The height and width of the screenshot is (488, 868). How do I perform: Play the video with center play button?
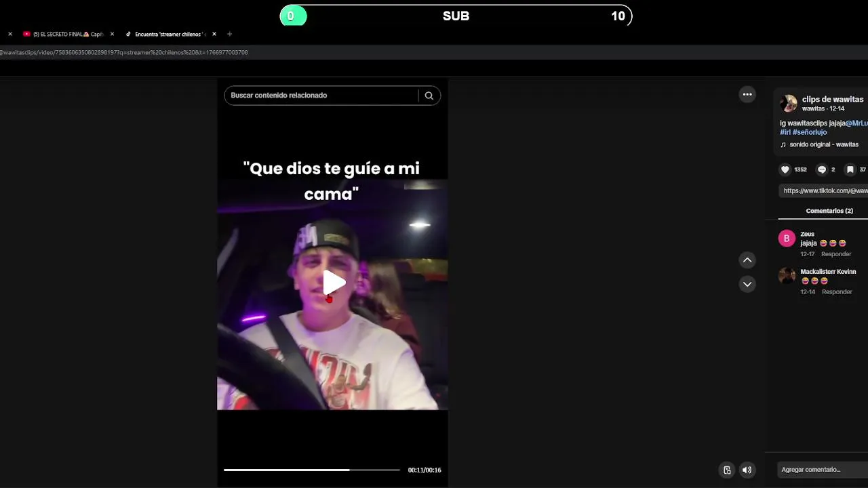click(333, 283)
